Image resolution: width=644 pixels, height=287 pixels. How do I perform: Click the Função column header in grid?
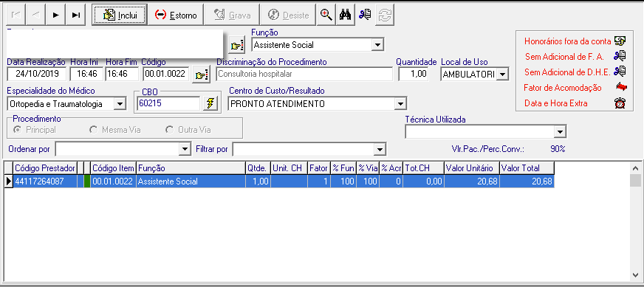[x=191, y=168]
